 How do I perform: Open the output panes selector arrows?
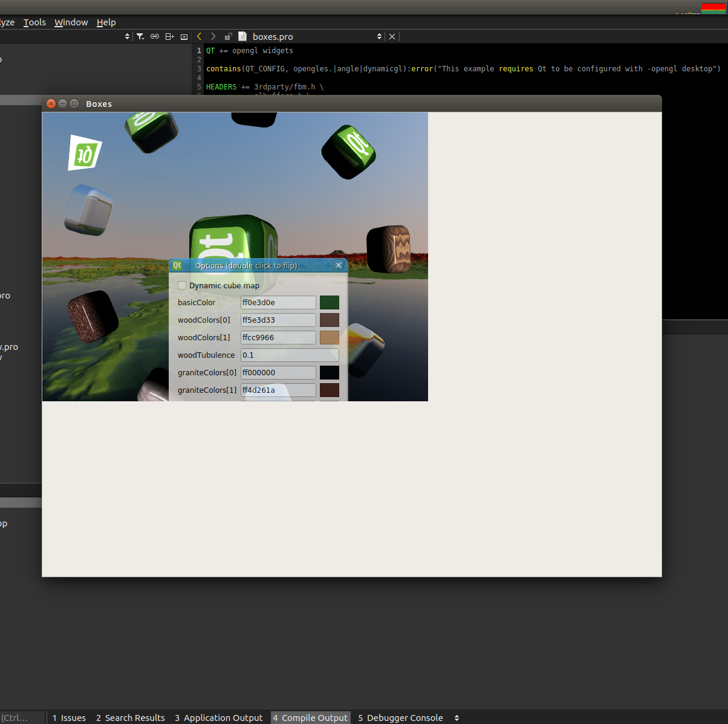point(457,718)
